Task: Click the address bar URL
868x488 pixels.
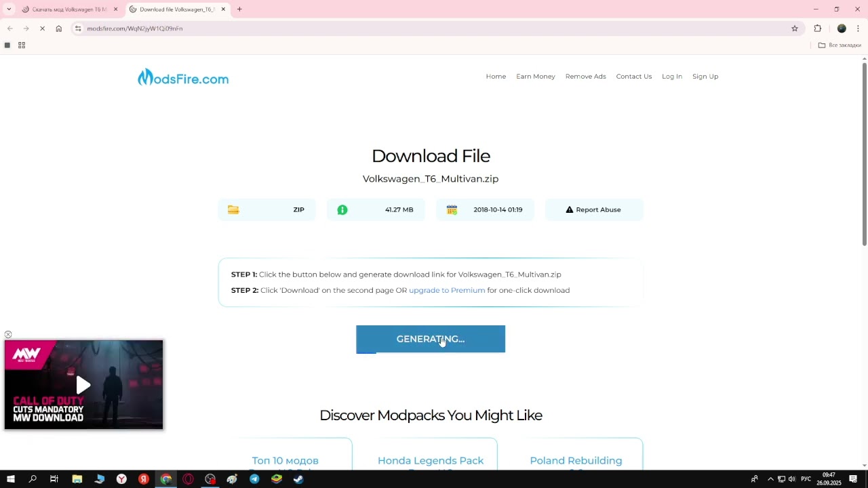Action: [135, 28]
